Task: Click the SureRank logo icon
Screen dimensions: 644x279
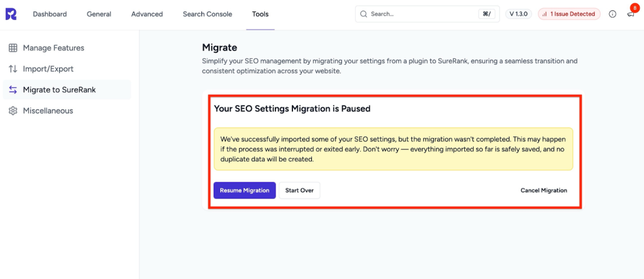Action: [11, 14]
